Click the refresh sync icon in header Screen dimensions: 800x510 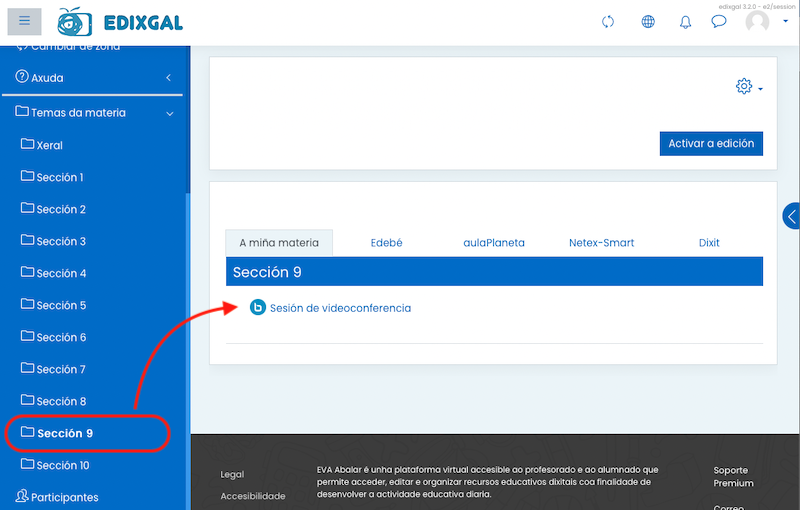(x=608, y=22)
